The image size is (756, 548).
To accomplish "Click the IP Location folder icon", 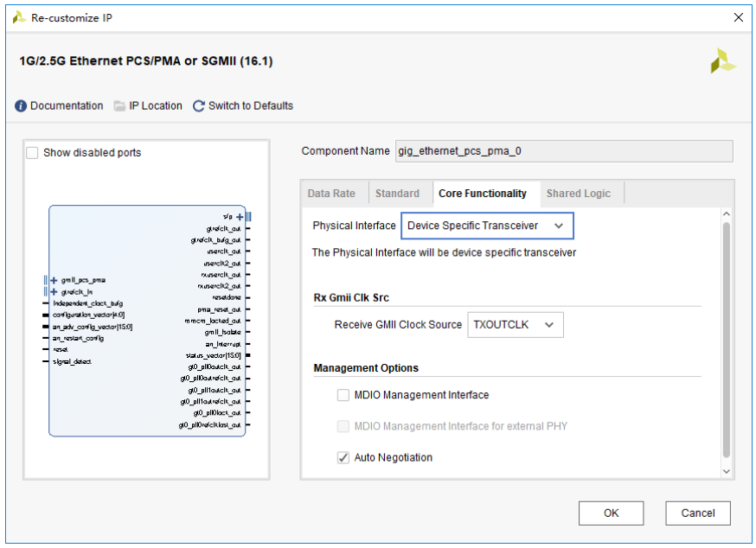I will pyautogui.click(x=120, y=106).
